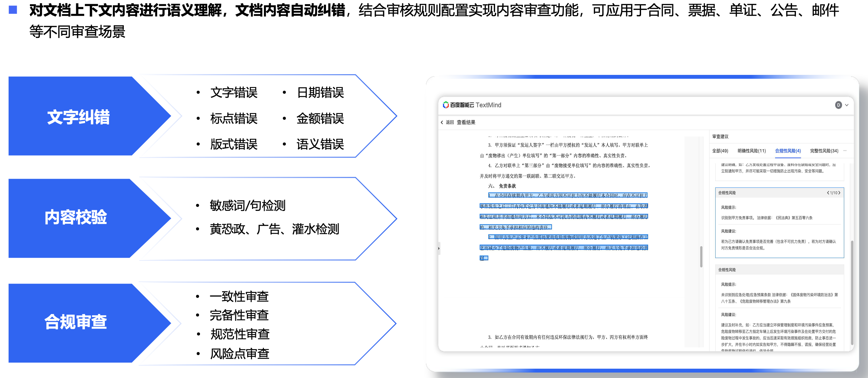Open the 完整性风险(34) tab

[x=824, y=151]
